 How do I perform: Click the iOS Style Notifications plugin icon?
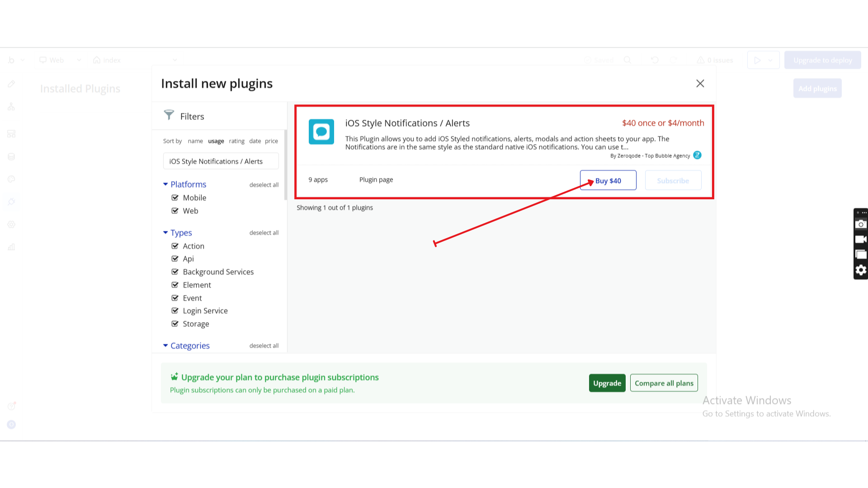coord(321,131)
